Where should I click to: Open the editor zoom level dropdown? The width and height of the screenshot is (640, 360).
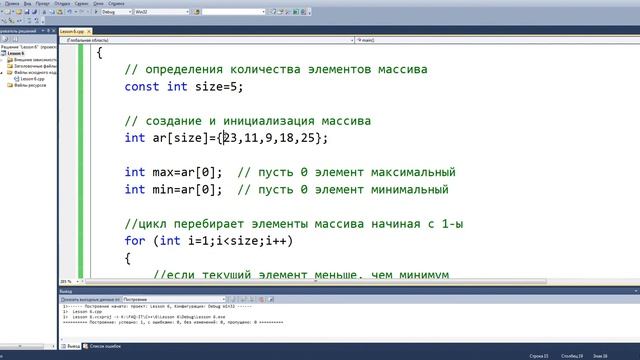pos(78,282)
